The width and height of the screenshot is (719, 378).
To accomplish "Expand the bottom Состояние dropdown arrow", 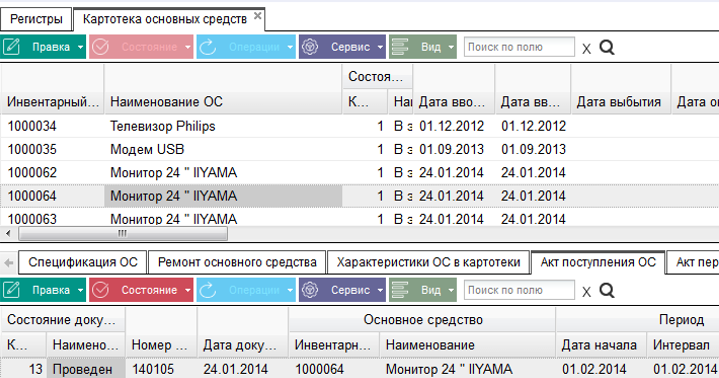I will coord(188,290).
